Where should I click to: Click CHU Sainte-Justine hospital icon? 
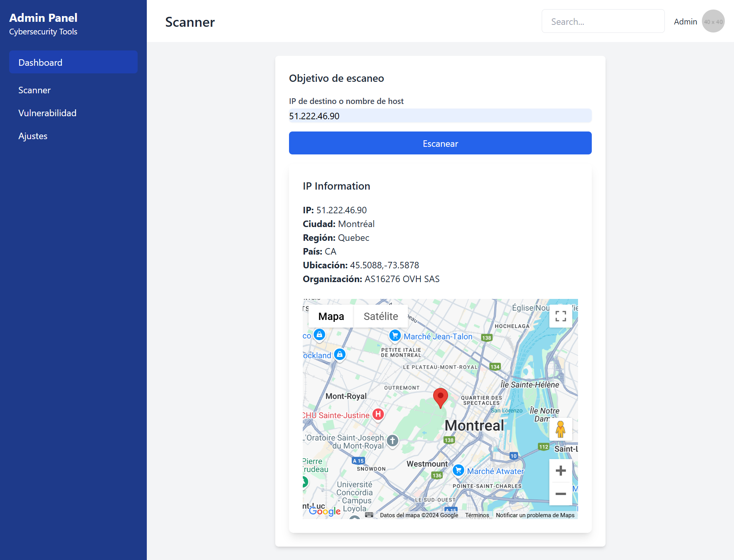pyautogui.click(x=378, y=414)
